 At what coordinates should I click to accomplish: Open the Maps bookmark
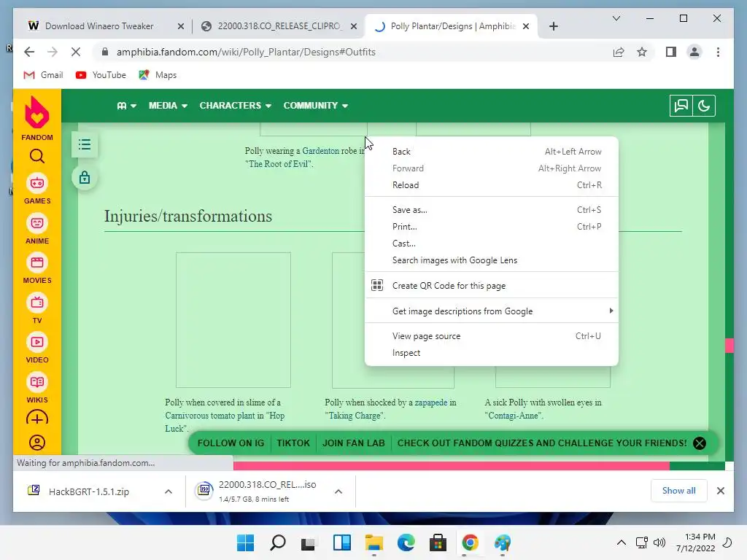coord(158,75)
